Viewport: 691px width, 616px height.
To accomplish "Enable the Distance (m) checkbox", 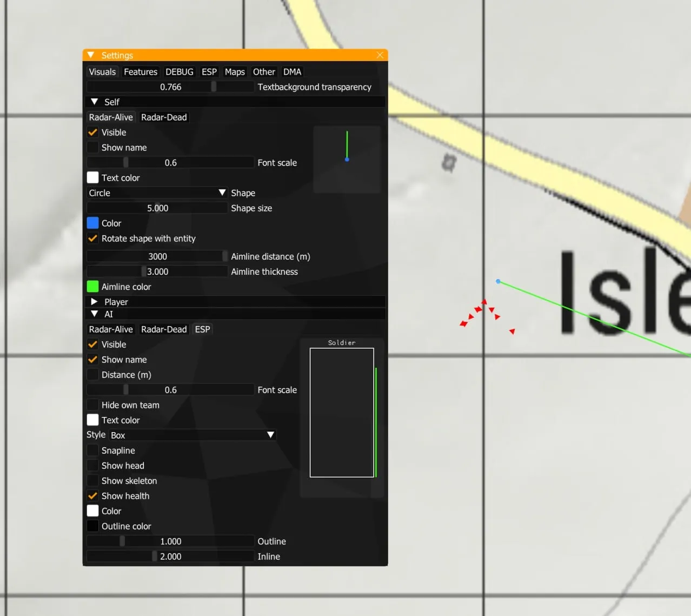I will 93,375.
